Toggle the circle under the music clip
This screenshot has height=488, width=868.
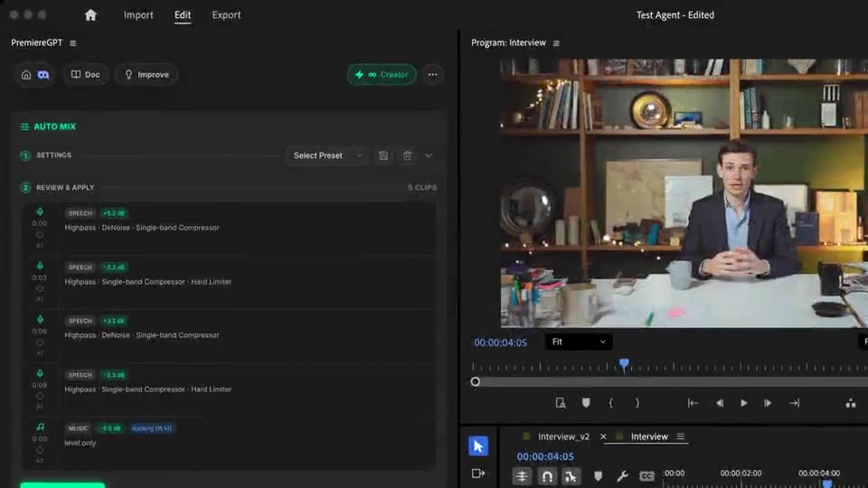[x=40, y=450]
